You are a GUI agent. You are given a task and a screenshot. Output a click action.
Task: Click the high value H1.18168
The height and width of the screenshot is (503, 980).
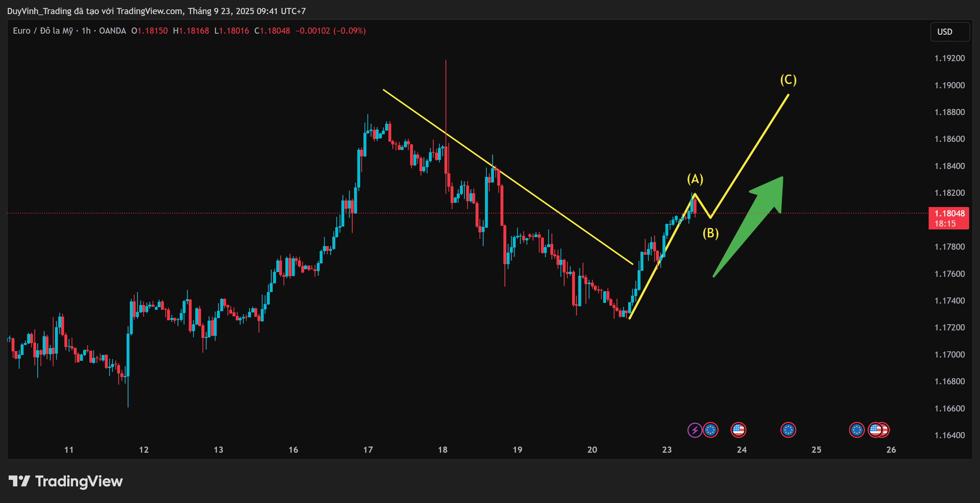click(191, 31)
